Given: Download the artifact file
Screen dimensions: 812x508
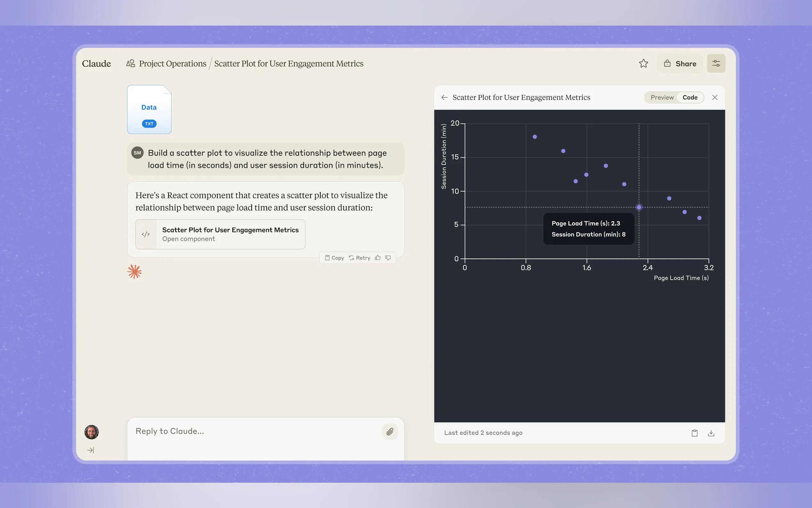Looking at the screenshot, I should (x=711, y=433).
